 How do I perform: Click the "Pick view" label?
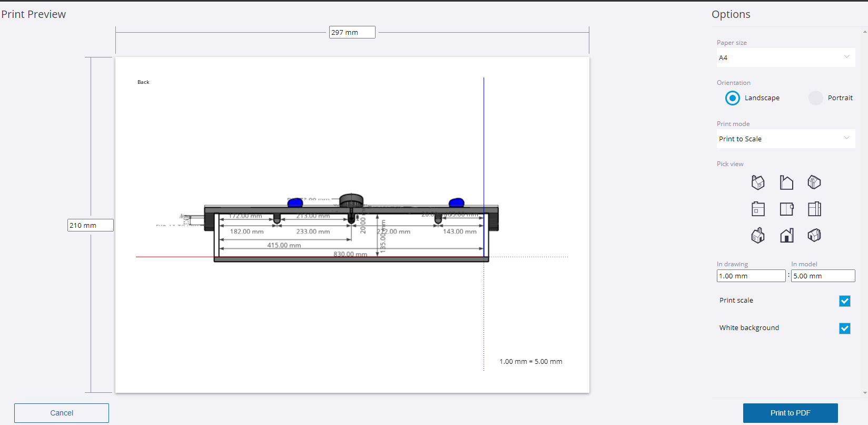click(x=730, y=164)
